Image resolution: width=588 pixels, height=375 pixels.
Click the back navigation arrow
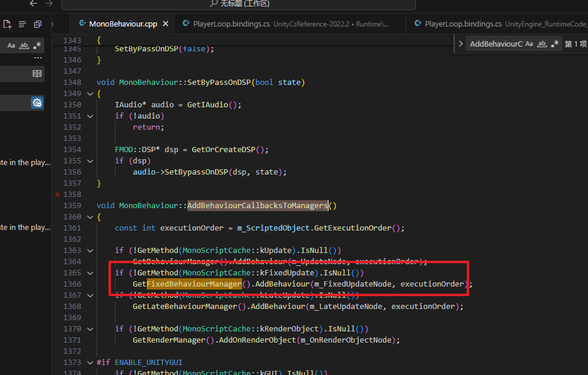click(33, 4)
